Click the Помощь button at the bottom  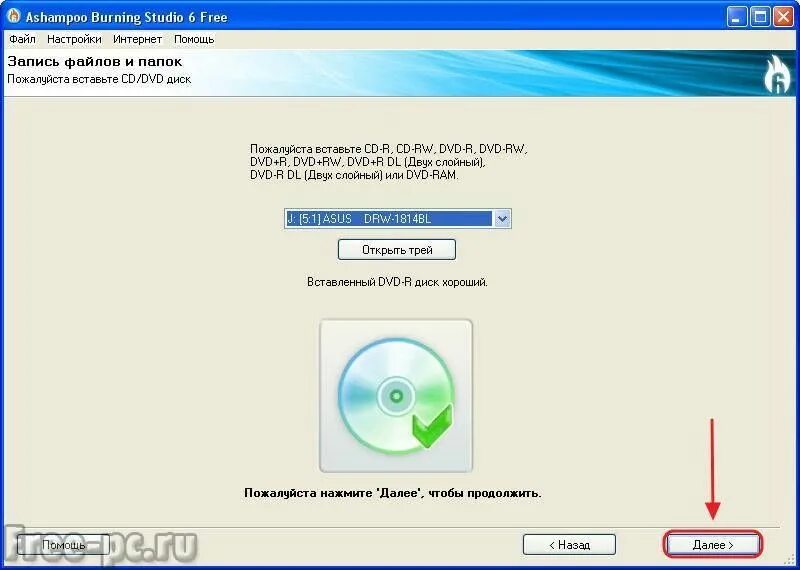63,544
